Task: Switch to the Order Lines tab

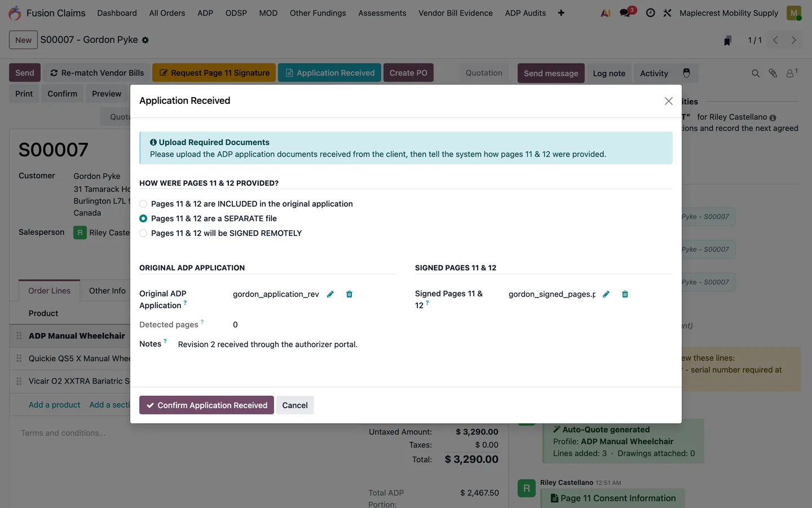Action: pyautogui.click(x=50, y=291)
